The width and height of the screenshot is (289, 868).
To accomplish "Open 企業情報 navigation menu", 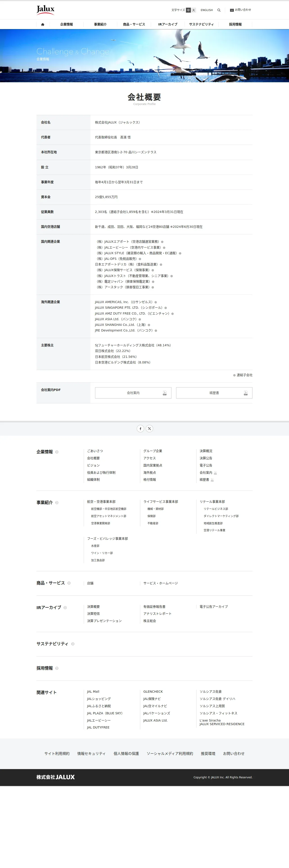I will 67,24.
